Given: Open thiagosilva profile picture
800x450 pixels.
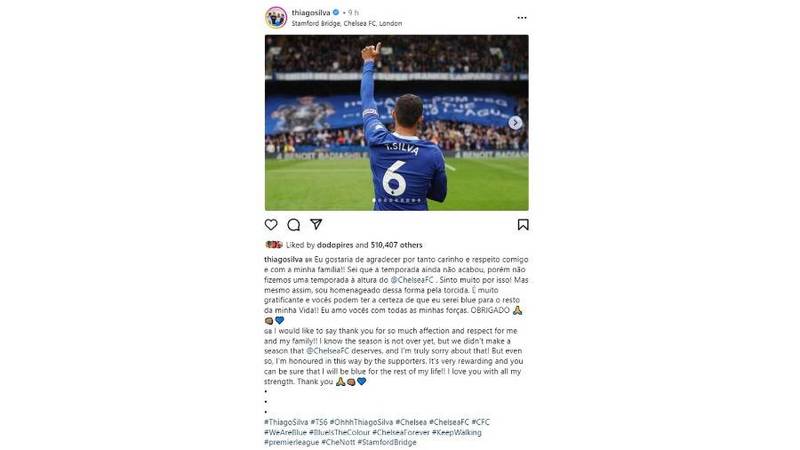Looking at the screenshot, I should 276,18.
